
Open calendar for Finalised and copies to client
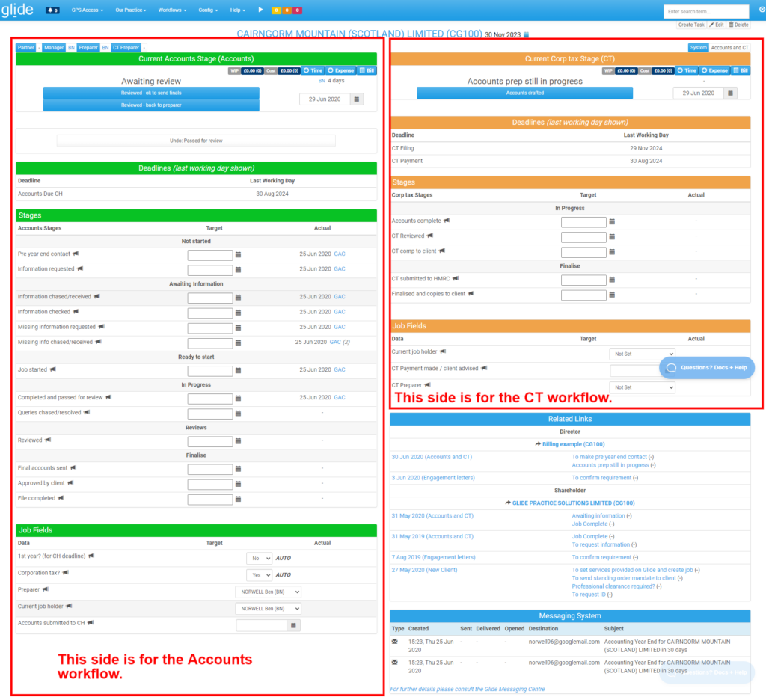pyautogui.click(x=612, y=295)
